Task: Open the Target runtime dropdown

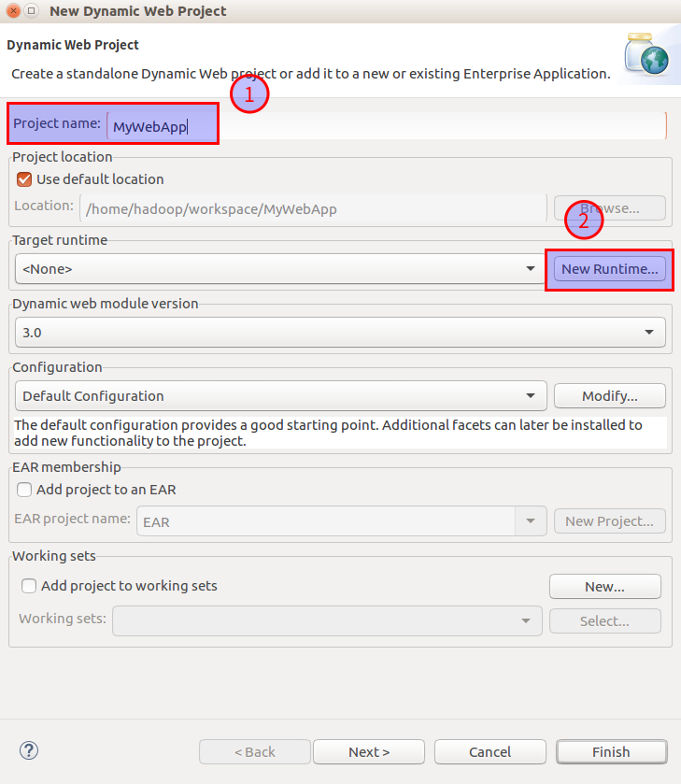Action: coord(279,269)
